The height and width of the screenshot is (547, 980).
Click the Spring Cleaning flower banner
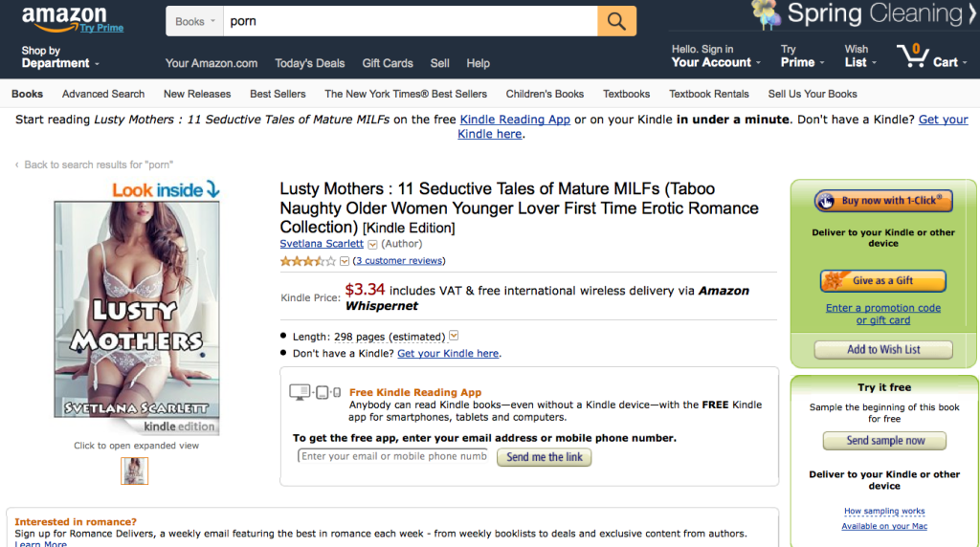pos(862,15)
